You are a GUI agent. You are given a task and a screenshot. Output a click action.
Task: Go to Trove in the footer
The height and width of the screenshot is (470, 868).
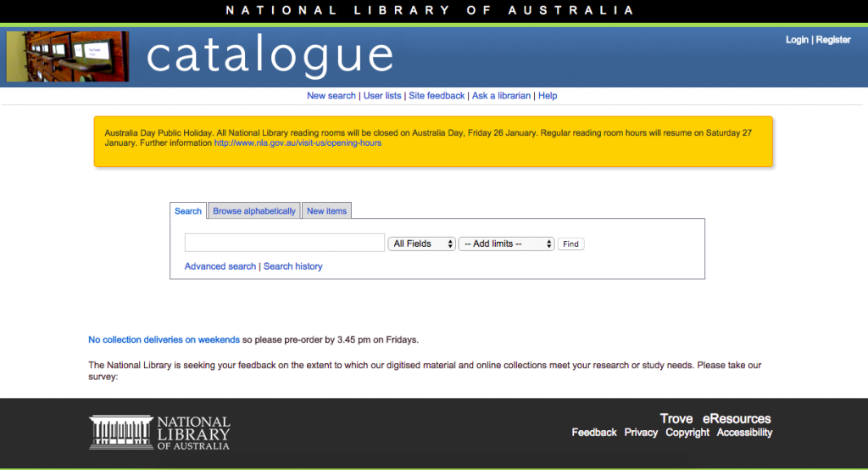(676, 418)
